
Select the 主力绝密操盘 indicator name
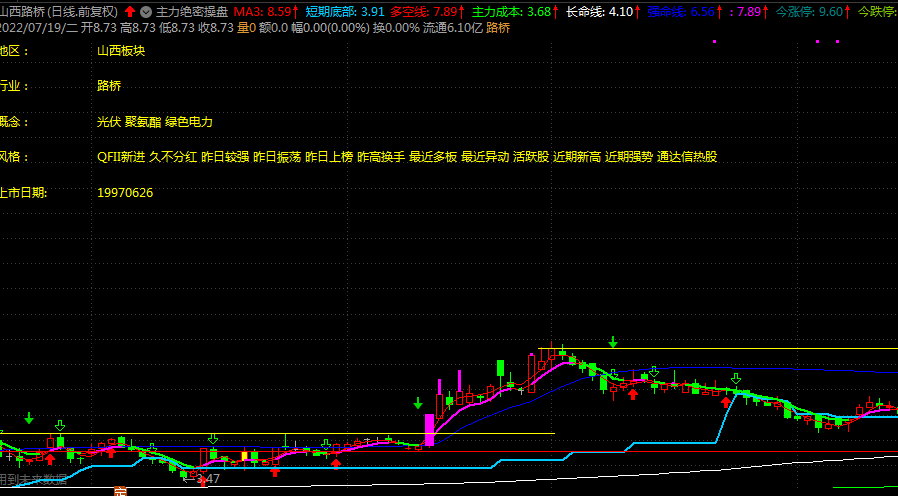click(x=192, y=11)
